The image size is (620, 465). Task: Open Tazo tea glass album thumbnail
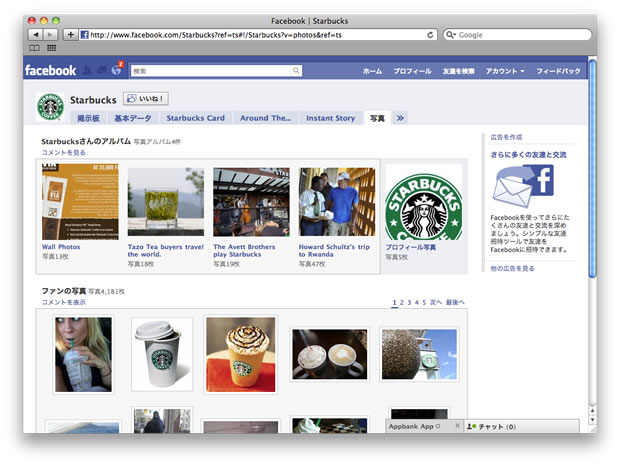pos(166,202)
